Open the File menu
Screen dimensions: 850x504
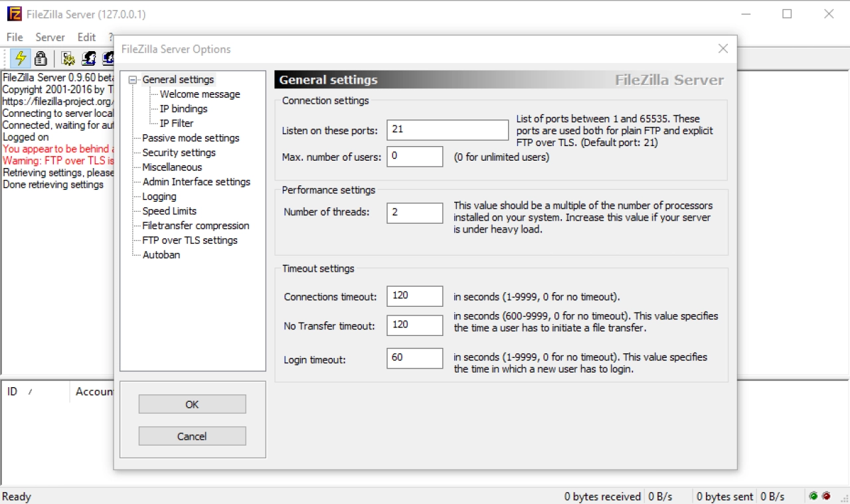15,37
